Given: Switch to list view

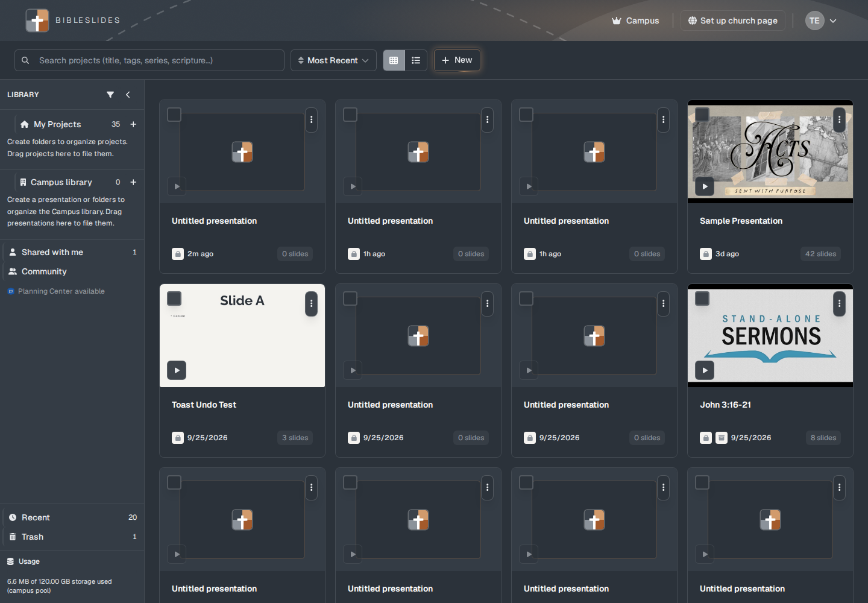Looking at the screenshot, I should tap(416, 60).
